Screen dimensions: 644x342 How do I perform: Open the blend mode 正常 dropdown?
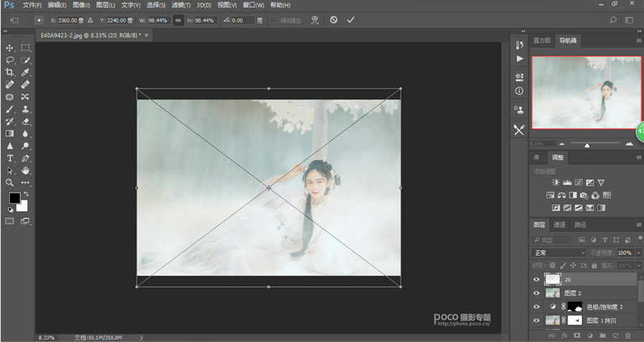[558, 253]
